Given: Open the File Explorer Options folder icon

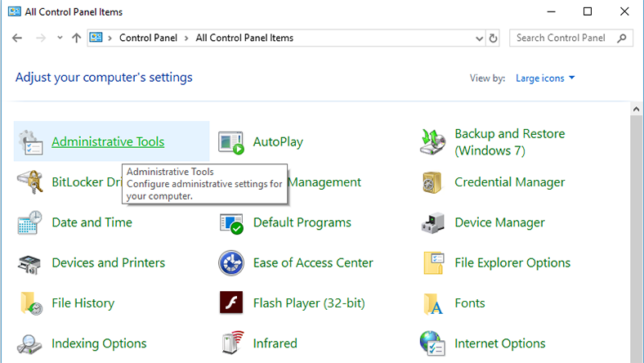Looking at the screenshot, I should click(434, 262).
